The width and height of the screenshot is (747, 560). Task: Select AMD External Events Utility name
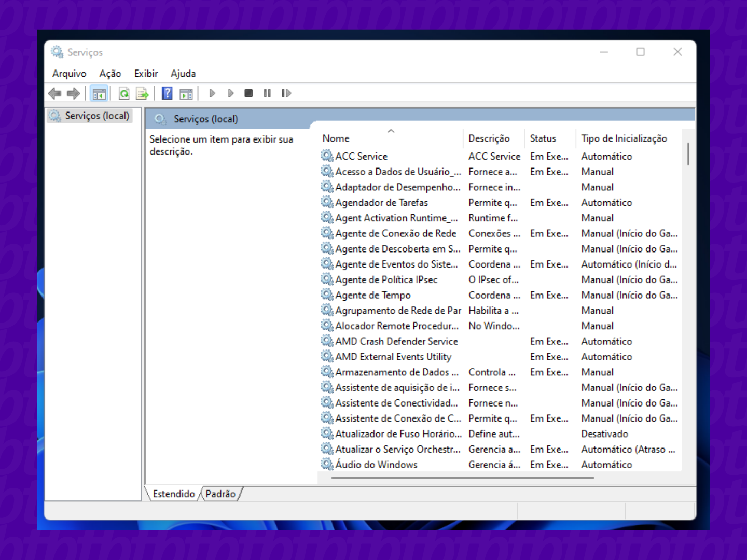(x=393, y=357)
